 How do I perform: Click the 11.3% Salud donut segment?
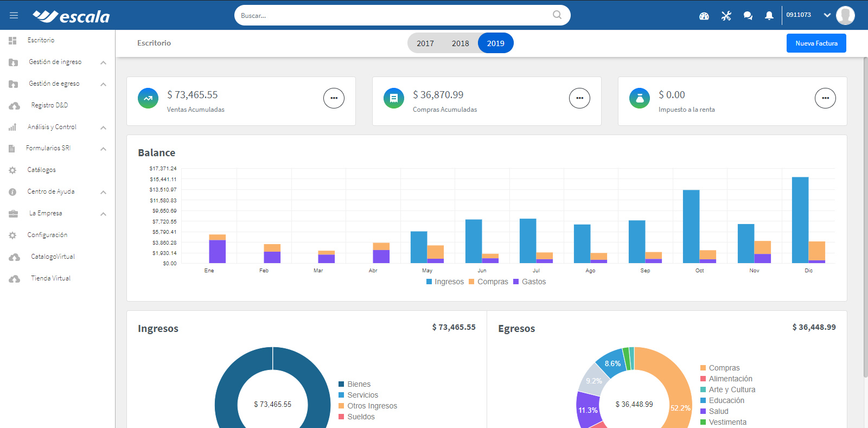point(588,410)
